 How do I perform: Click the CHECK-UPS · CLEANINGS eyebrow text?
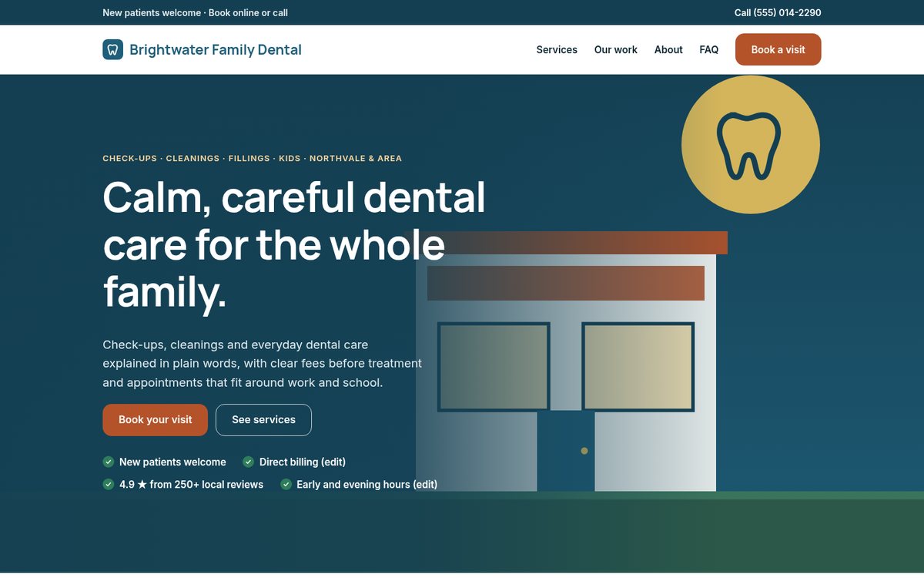253,158
